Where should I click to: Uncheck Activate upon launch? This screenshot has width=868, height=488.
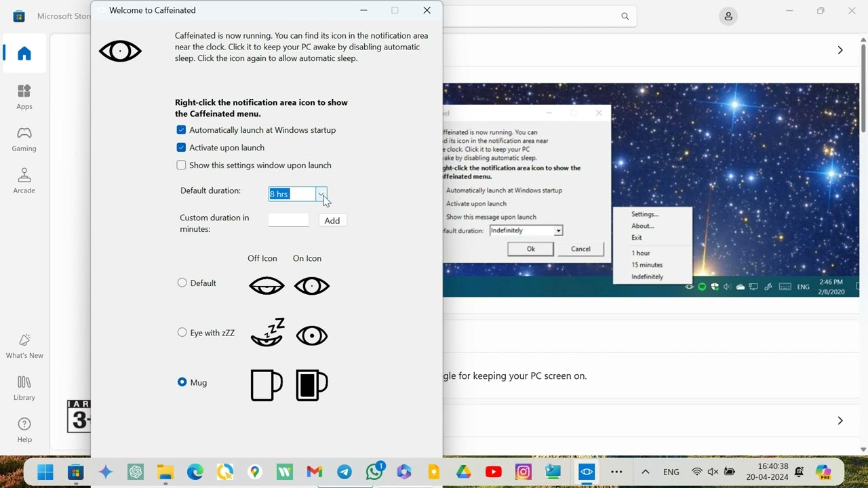(181, 148)
